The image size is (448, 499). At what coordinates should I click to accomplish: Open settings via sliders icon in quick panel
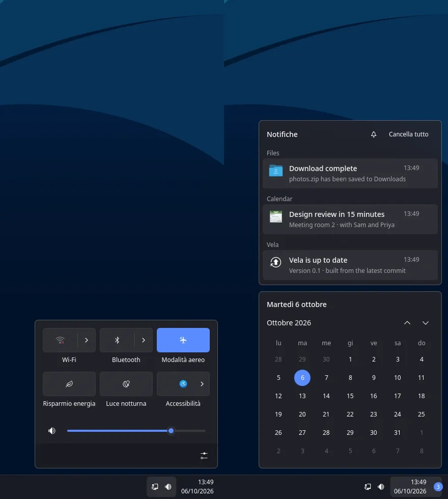(x=204, y=456)
